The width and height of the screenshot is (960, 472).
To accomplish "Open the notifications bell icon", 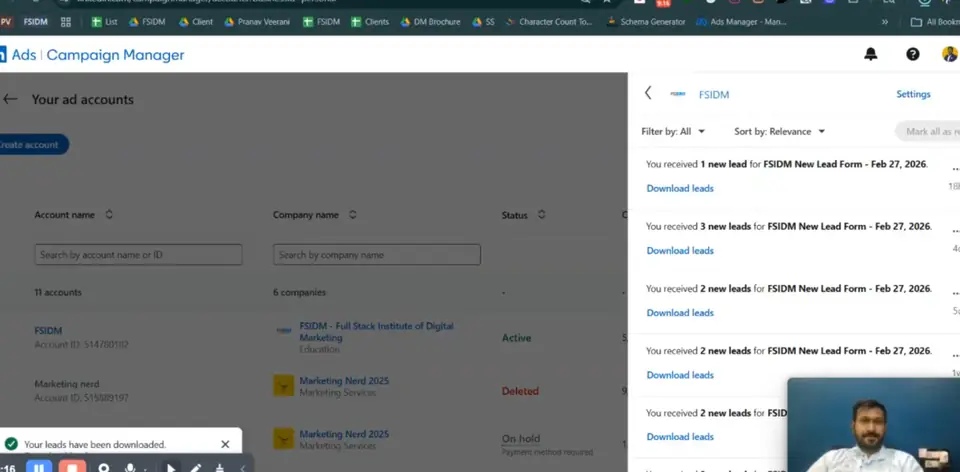I will 870,54.
